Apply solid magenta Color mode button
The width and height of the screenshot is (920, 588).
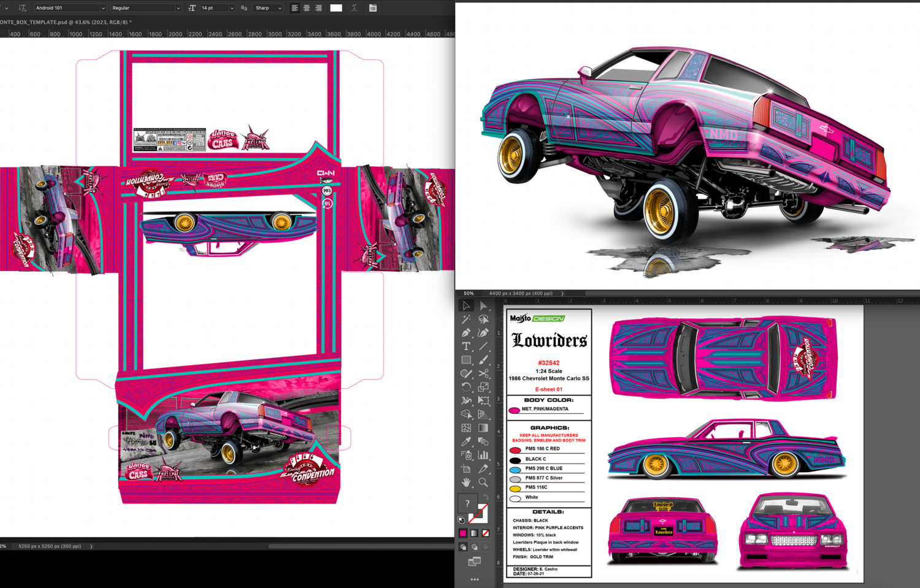(x=463, y=533)
